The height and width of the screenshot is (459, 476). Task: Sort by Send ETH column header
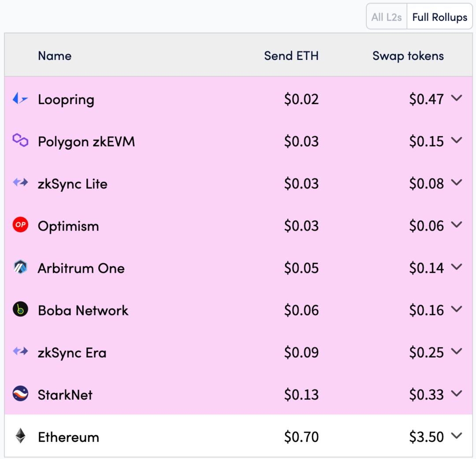pyautogui.click(x=291, y=56)
